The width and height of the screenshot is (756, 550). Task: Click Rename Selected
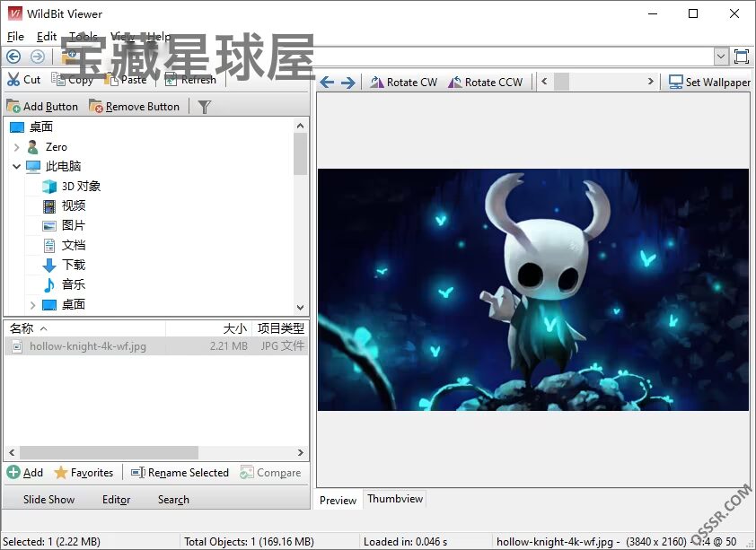coord(180,473)
